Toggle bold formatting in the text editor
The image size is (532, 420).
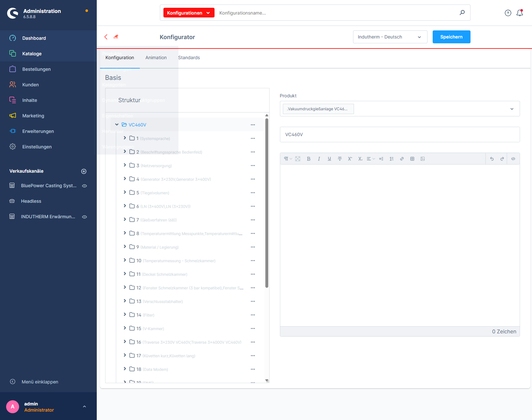[x=309, y=159]
